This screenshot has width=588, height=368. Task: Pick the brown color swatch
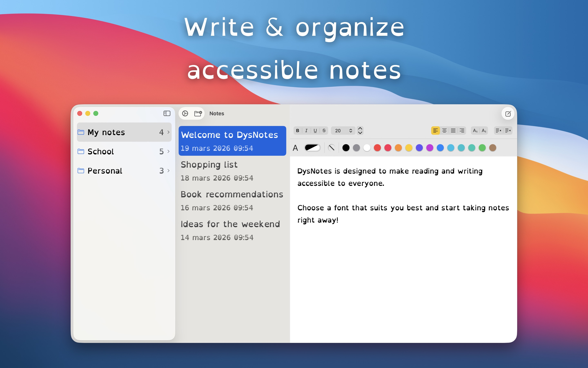coord(492,148)
